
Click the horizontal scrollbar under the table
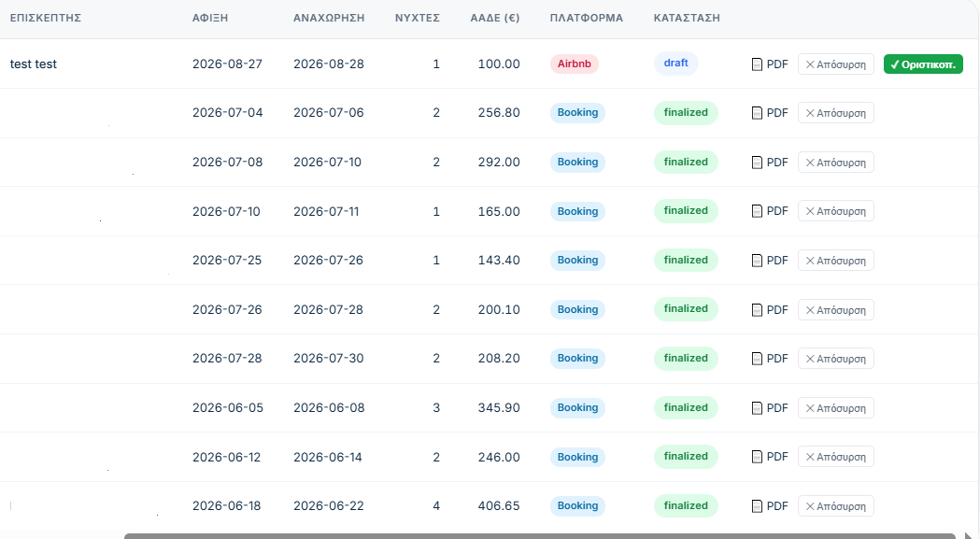[540, 536]
